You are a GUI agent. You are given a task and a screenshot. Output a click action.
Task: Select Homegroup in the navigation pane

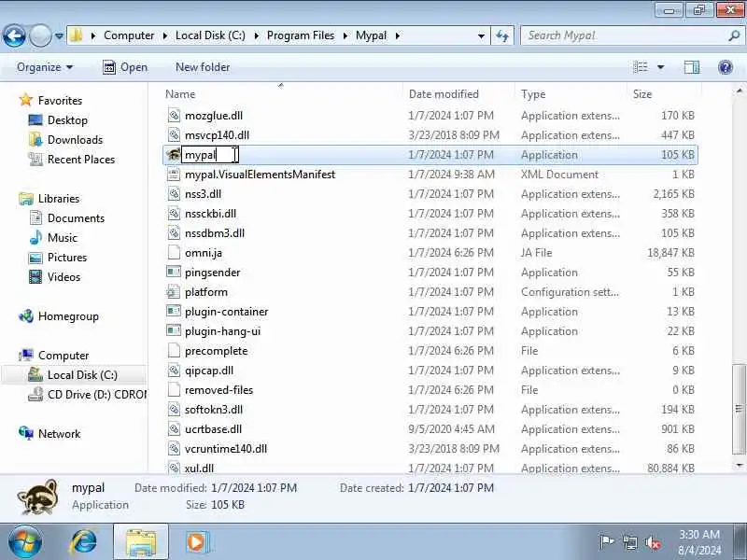click(x=68, y=316)
